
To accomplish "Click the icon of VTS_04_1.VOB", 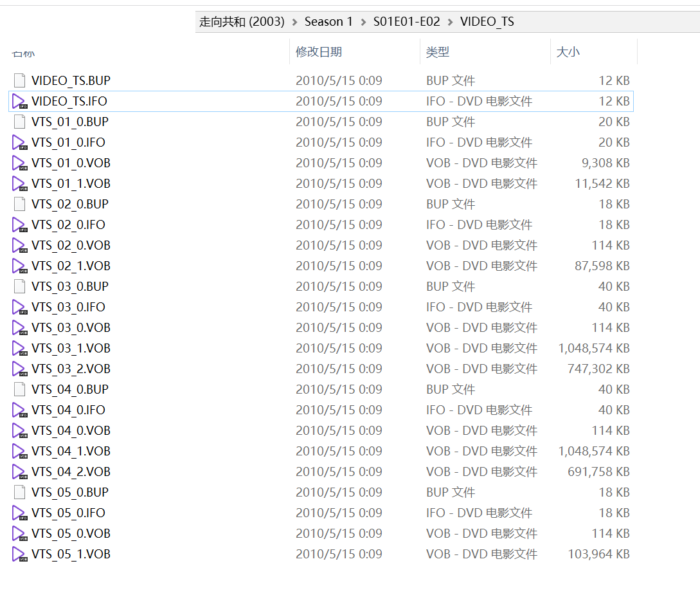I will (x=20, y=451).
